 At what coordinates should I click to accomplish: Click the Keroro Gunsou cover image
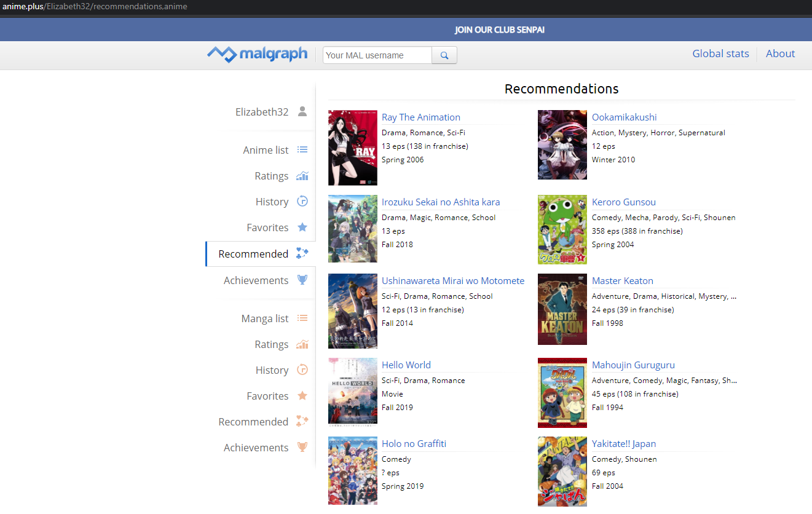562,230
